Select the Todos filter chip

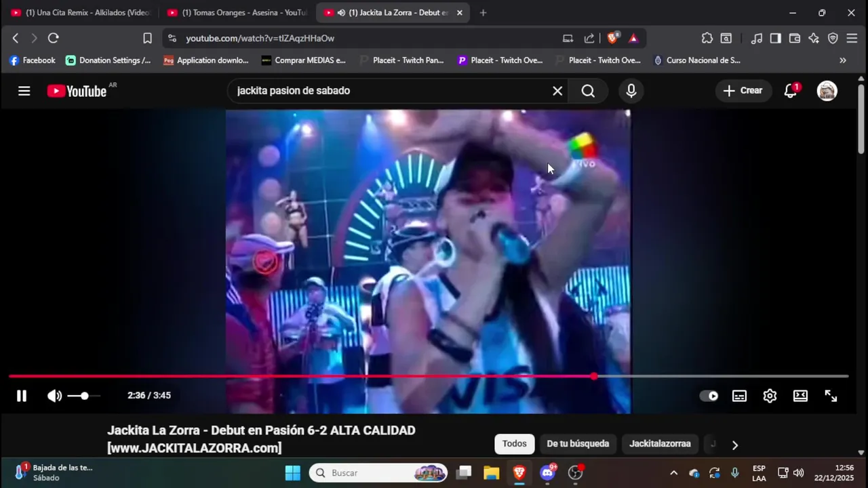[x=514, y=444]
